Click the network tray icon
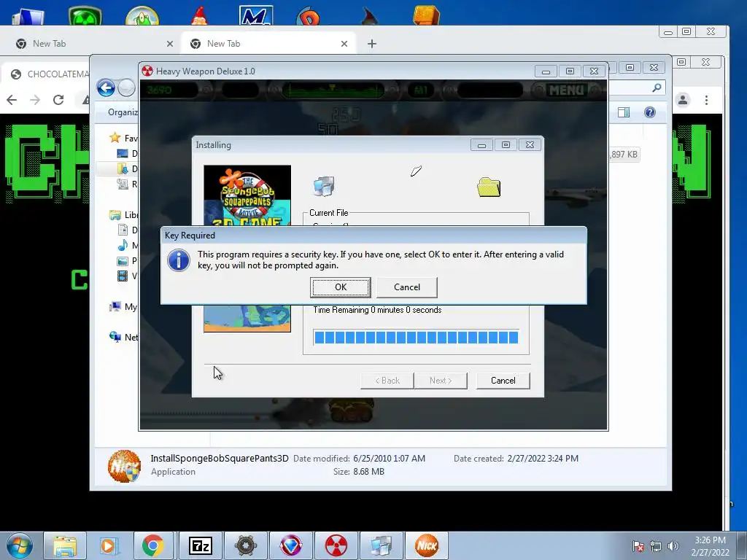The image size is (747, 560). point(656,546)
